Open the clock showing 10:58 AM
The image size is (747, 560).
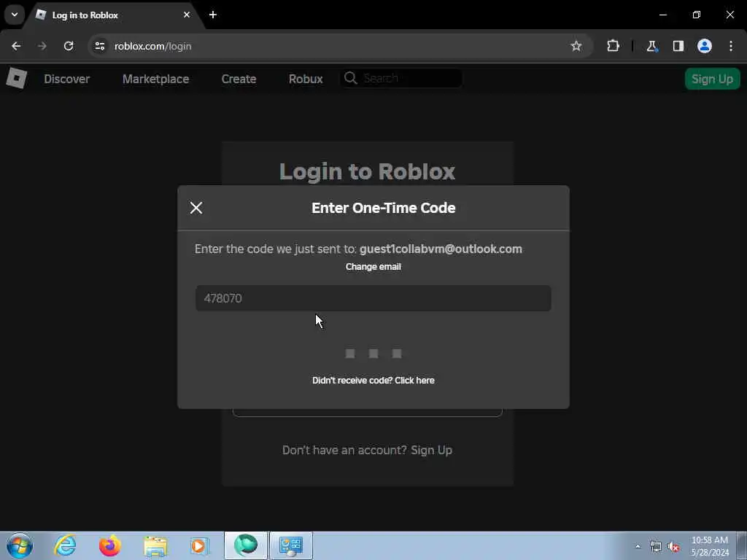710,545
